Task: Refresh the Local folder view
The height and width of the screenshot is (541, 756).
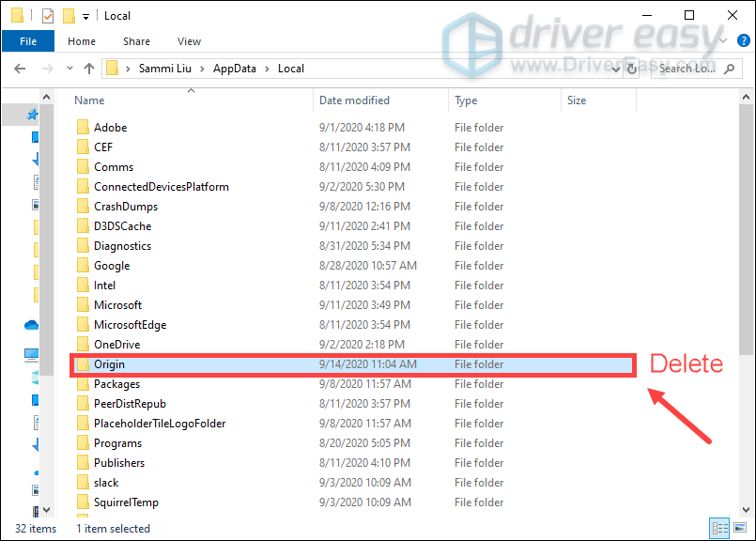Action: (634, 69)
